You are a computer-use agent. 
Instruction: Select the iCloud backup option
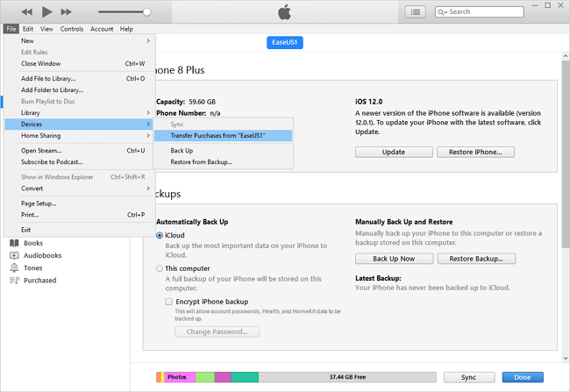[160, 236]
